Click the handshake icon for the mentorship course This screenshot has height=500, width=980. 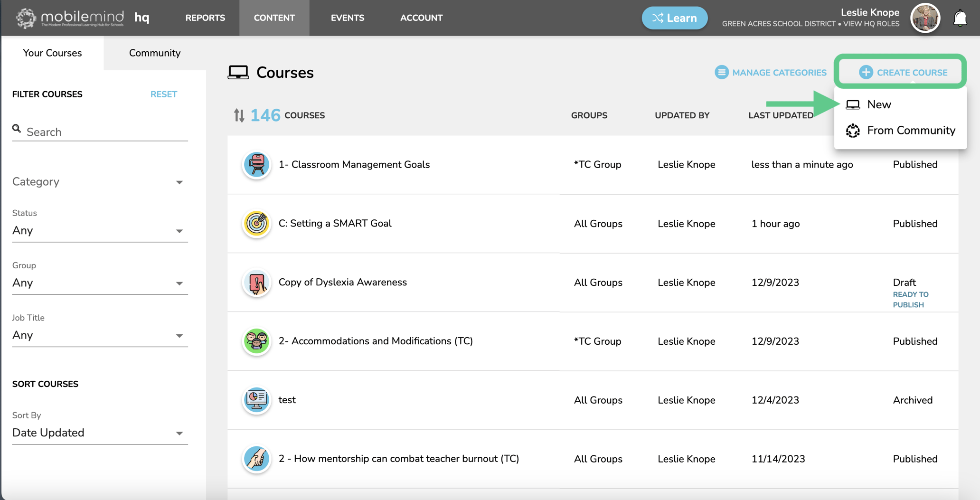[x=256, y=459]
